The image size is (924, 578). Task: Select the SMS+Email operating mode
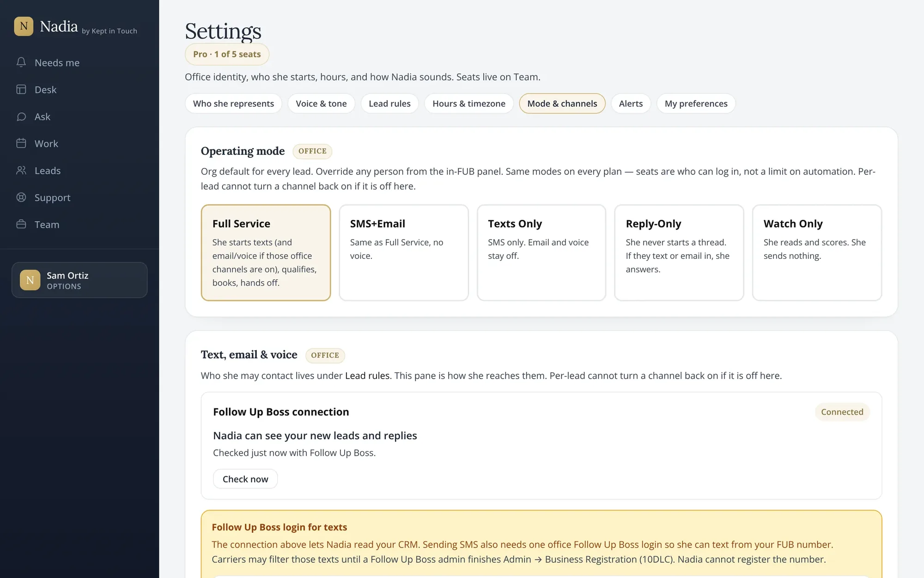(404, 252)
